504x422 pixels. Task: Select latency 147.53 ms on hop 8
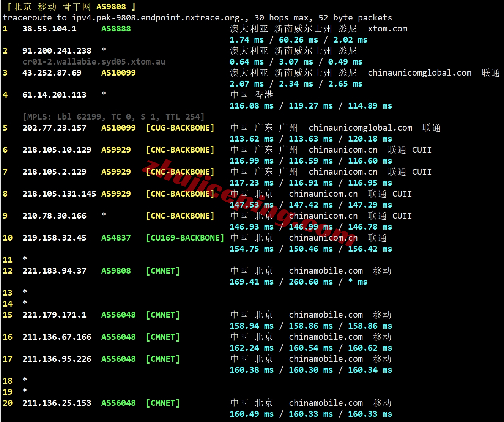pyautogui.click(x=252, y=205)
